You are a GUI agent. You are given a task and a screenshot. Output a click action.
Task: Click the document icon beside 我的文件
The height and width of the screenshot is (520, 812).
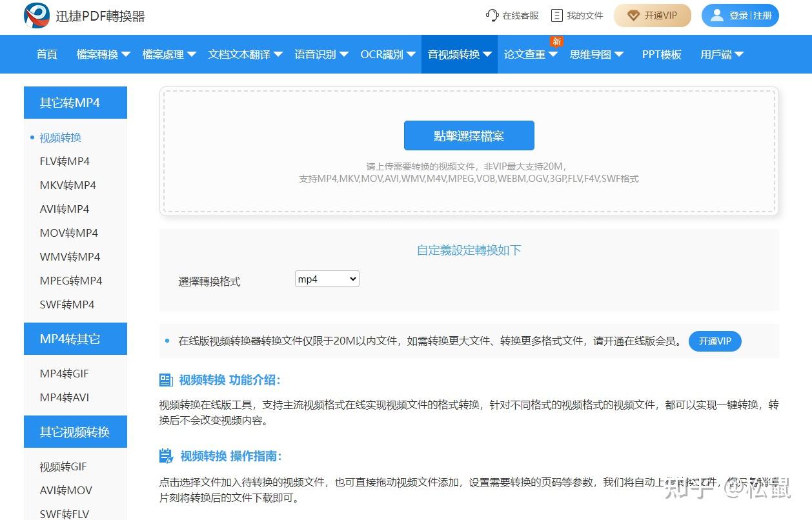(x=556, y=15)
